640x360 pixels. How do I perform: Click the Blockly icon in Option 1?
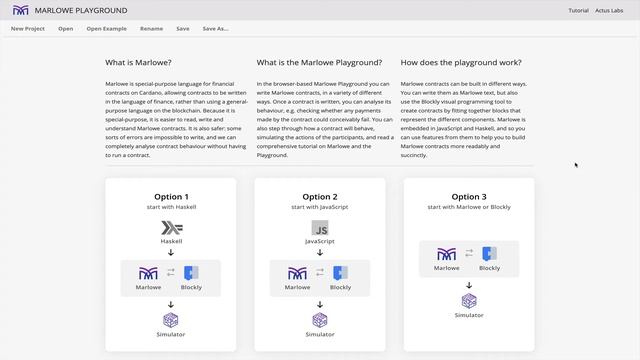pyautogui.click(x=191, y=273)
